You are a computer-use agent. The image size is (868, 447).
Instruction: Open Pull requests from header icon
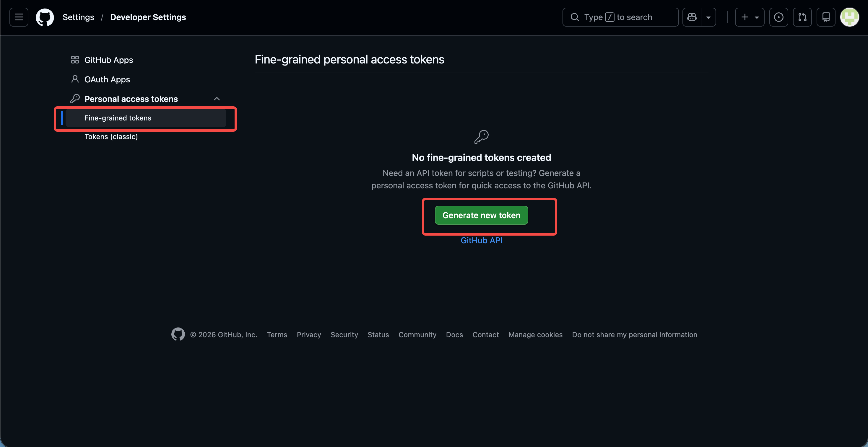tap(802, 17)
